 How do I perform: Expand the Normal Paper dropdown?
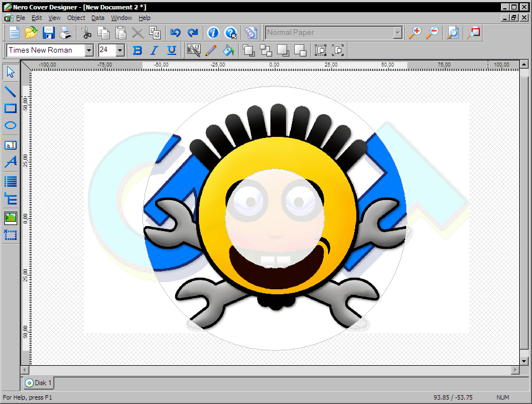coord(398,33)
